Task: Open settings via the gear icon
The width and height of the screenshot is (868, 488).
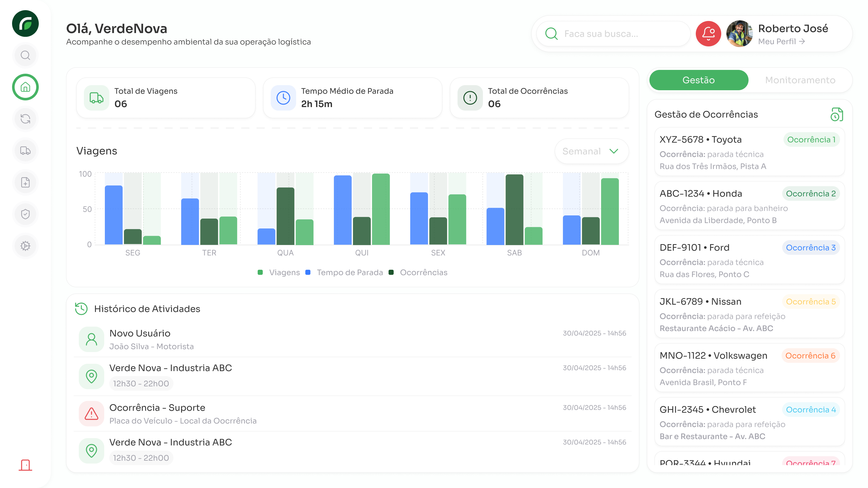Action: click(x=25, y=246)
